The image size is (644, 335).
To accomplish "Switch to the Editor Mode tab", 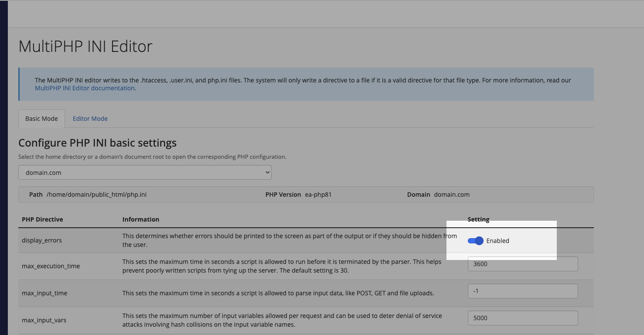I will coord(90,119).
